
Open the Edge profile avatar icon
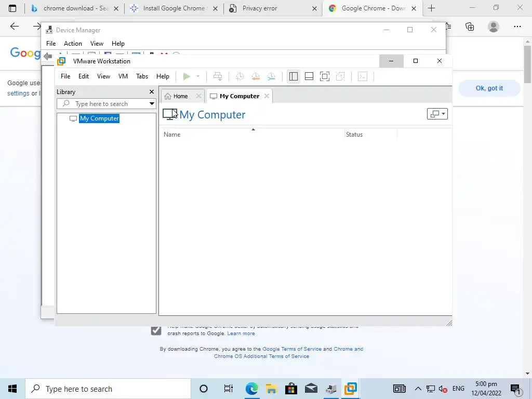pos(494,26)
